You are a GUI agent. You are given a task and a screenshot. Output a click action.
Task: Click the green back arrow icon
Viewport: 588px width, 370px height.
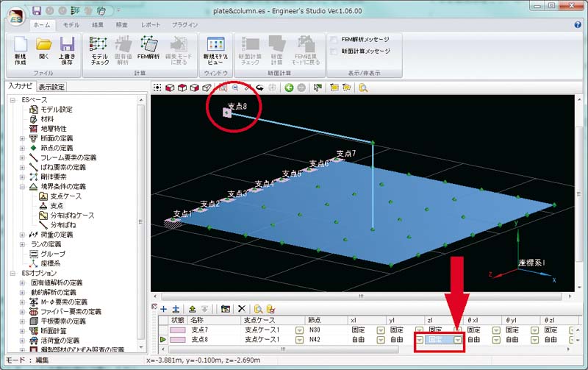click(x=289, y=88)
